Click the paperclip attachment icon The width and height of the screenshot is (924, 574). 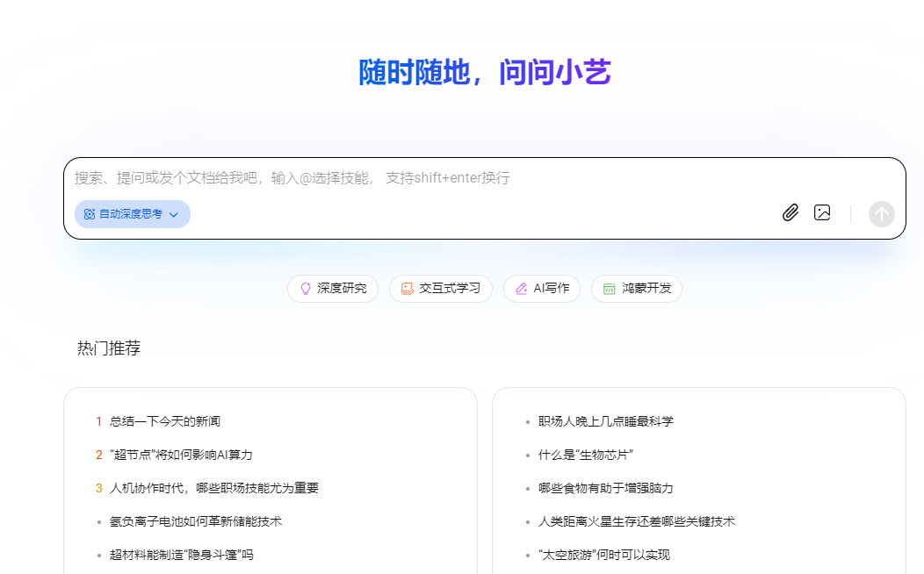click(790, 212)
